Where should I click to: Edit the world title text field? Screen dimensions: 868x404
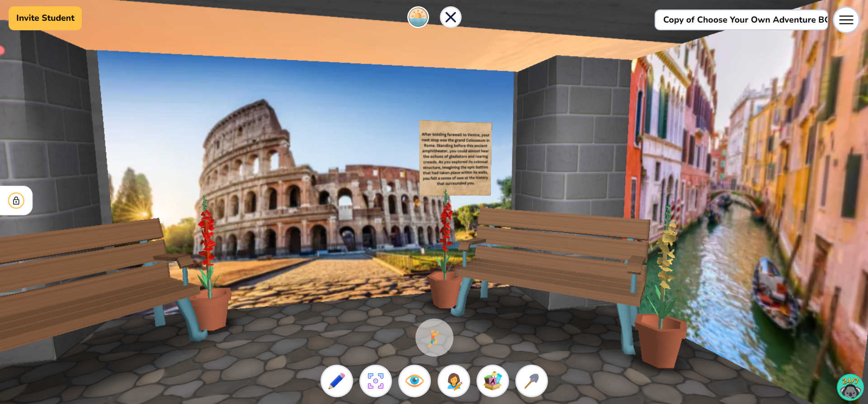click(741, 20)
